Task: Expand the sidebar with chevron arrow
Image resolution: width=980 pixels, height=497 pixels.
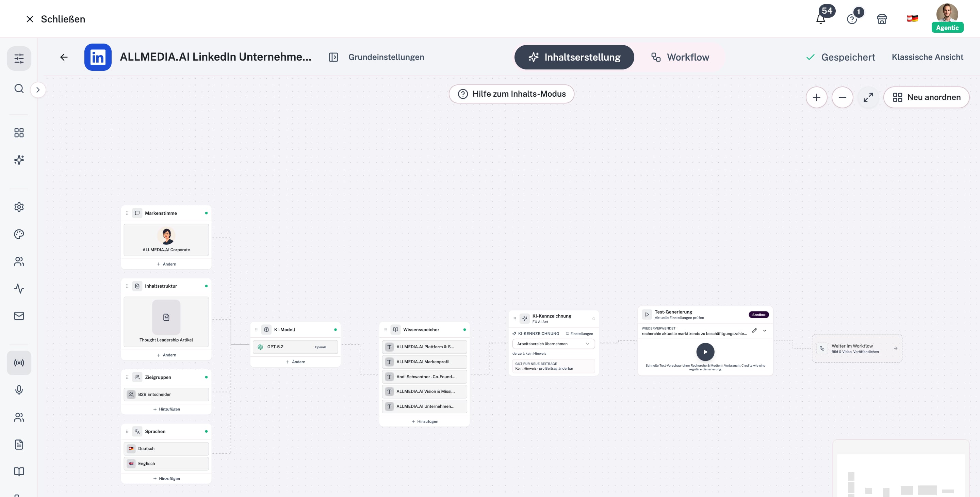Action: pos(38,90)
